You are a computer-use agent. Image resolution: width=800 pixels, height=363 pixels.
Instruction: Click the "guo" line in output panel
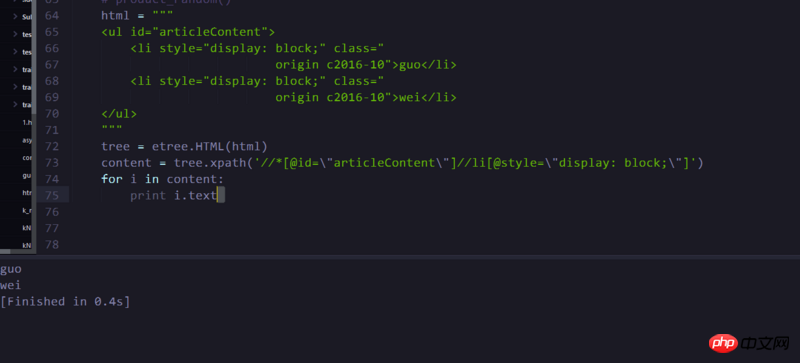click(x=11, y=269)
